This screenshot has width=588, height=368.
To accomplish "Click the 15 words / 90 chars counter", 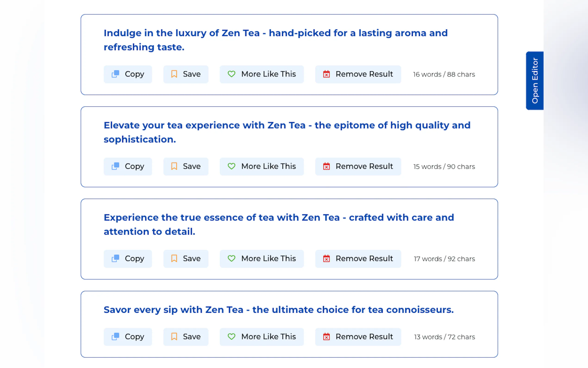I will pyautogui.click(x=444, y=167).
